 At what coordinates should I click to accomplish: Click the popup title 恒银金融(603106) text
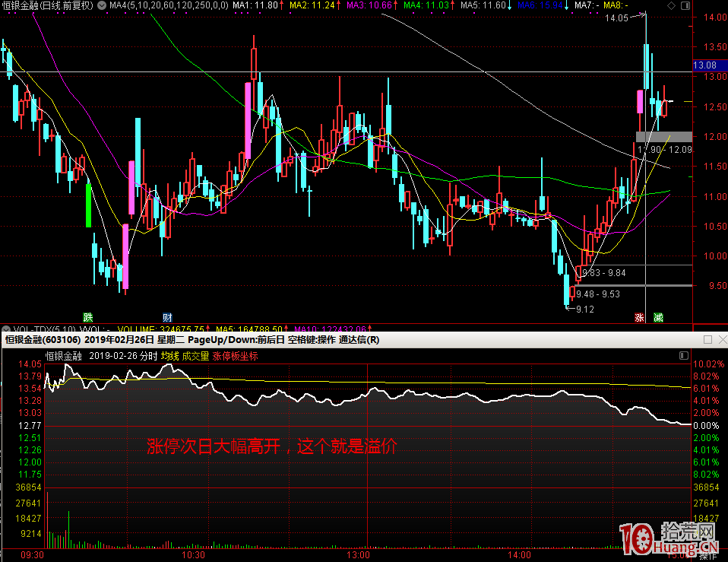click(x=43, y=339)
